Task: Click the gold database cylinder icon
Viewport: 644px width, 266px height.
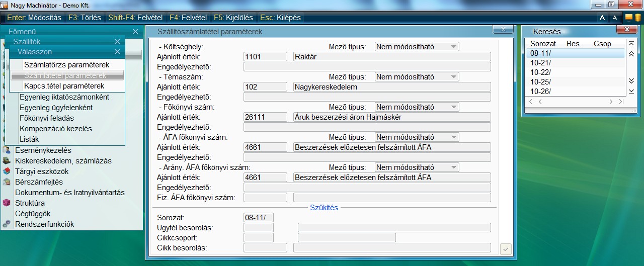Action: pyautogui.click(x=637, y=18)
